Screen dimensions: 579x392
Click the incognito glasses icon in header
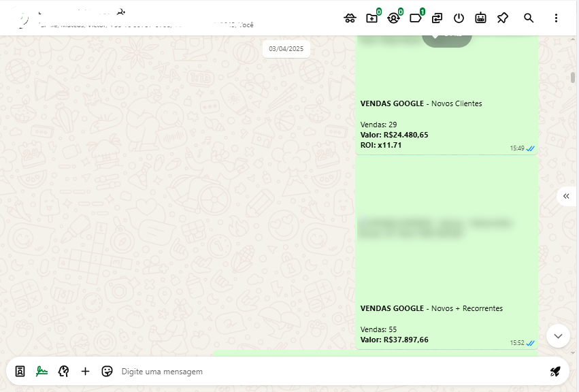click(x=350, y=18)
